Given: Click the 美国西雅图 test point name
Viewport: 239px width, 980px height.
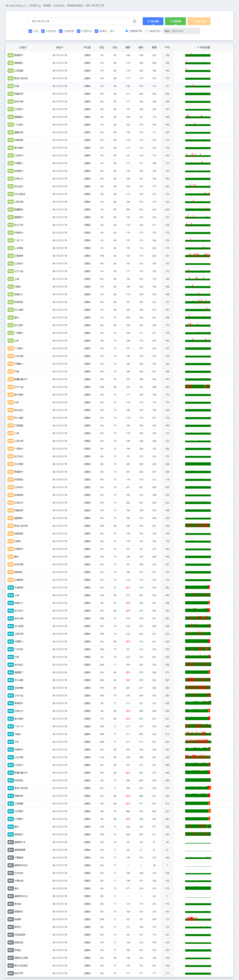Looking at the screenshot, I should [x=20, y=850].
